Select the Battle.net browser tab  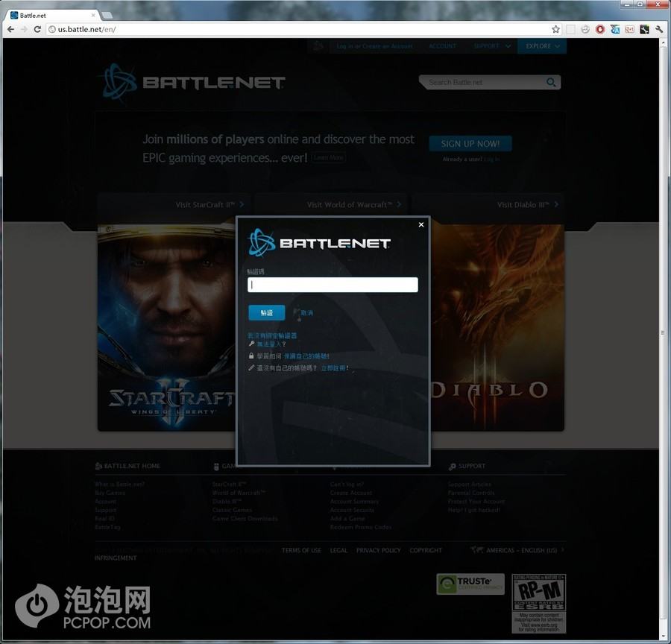pyautogui.click(x=48, y=15)
